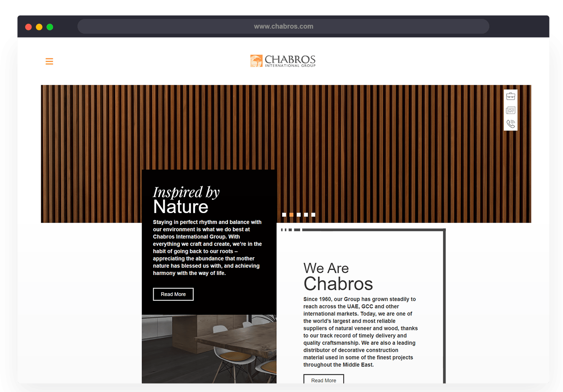This screenshot has height=392, width=563.
Task: Click the green maximize window dot
Action: [50, 27]
